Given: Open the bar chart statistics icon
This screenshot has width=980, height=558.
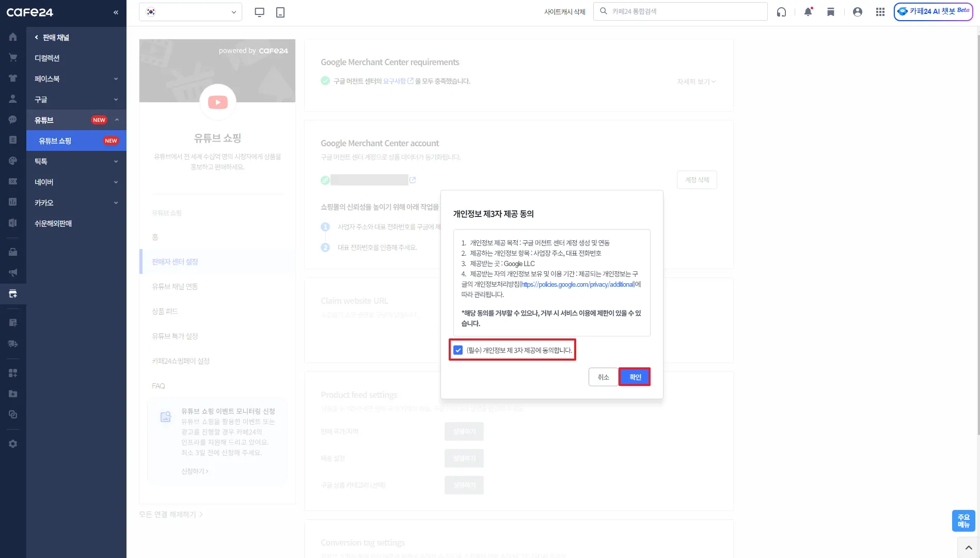Looking at the screenshot, I should (13, 202).
